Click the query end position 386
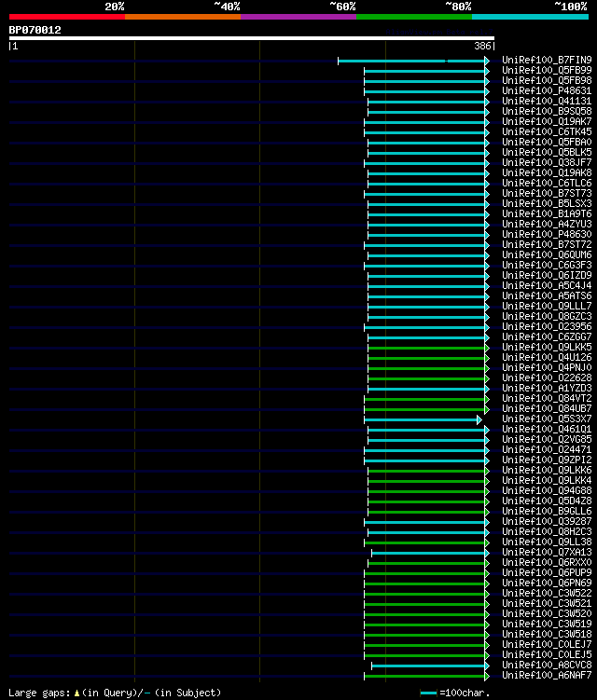Image resolution: width=597 pixels, height=700 pixels. click(482, 46)
